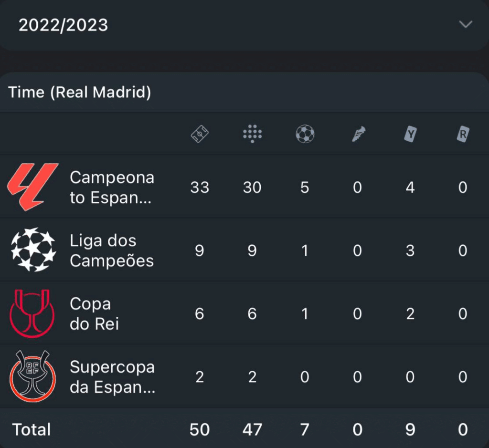Select the Copa do Rei label

(94, 313)
